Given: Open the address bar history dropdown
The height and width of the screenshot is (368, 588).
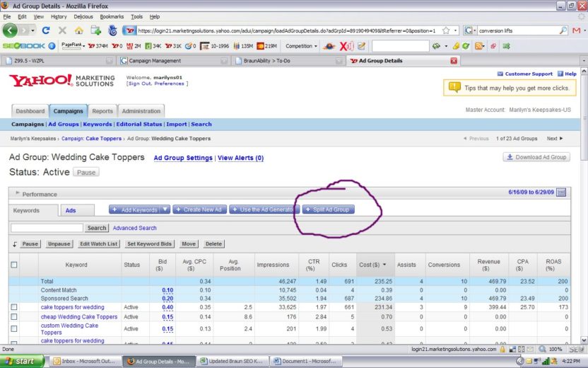Looking at the screenshot, I should point(456,30).
